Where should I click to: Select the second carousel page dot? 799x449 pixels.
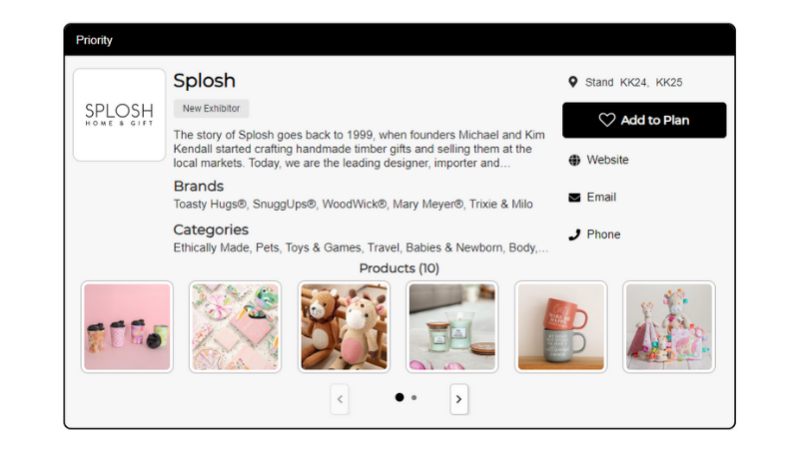[414, 398]
